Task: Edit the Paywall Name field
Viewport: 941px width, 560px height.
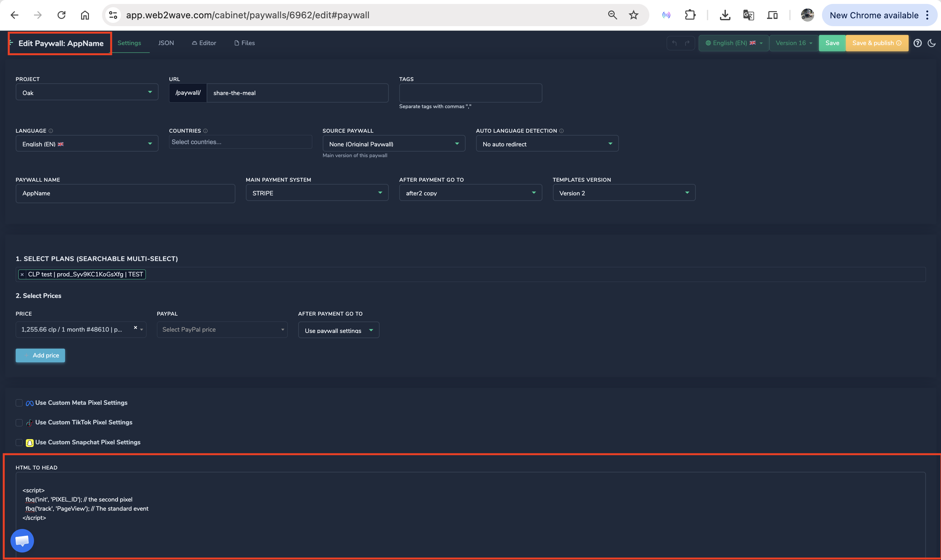Action: (125, 193)
